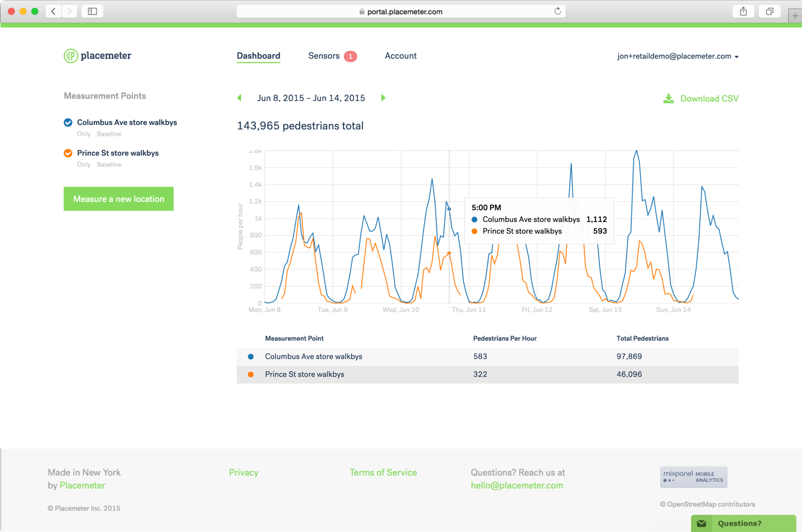This screenshot has height=532, width=802.
Task: Show Safari sidebar panel
Action: click(93, 11)
